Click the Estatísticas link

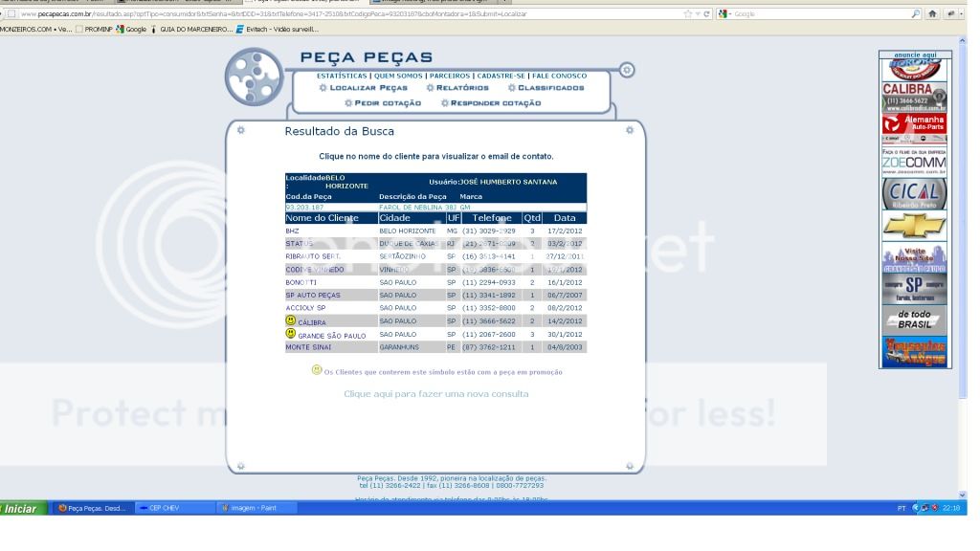point(342,76)
